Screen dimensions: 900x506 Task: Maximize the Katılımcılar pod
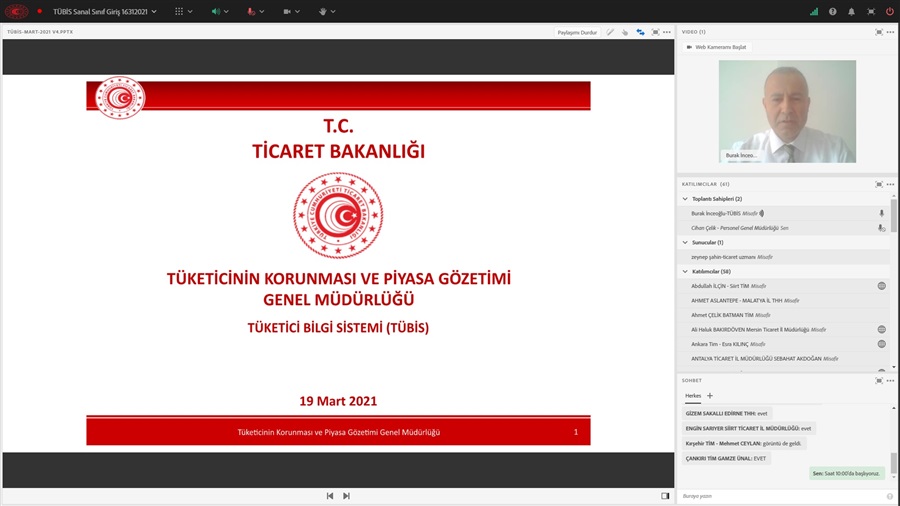pos(879,184)
